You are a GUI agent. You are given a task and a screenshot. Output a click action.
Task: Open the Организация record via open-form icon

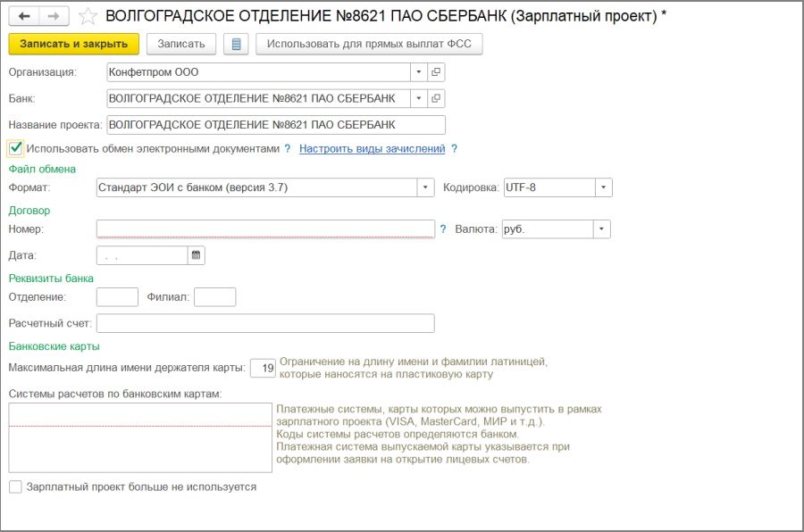tap(436, 72)
